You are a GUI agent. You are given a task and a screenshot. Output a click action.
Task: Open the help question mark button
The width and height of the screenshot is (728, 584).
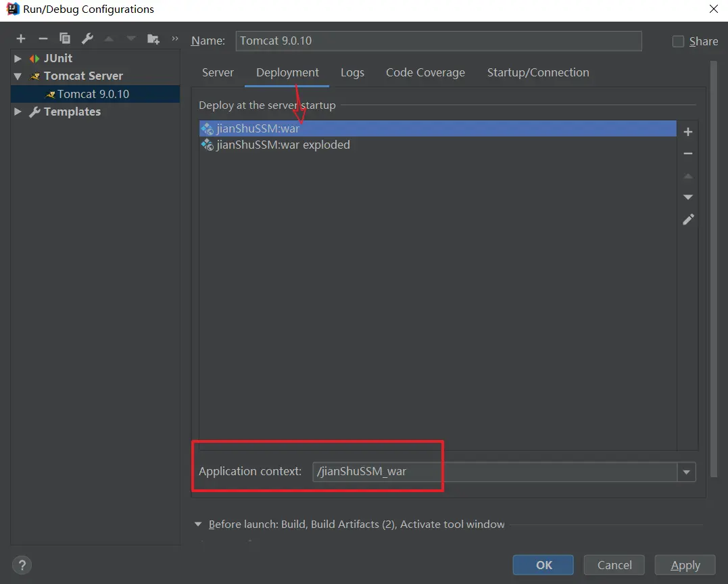22,565
